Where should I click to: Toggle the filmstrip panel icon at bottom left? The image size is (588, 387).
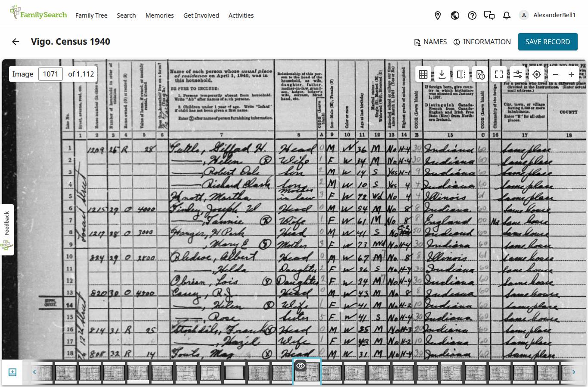(x=12, y=372)
